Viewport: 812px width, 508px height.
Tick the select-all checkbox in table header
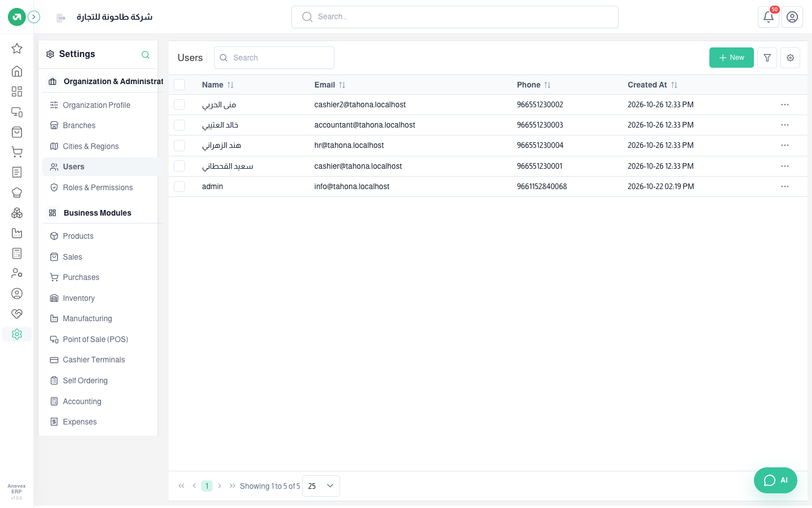pos(179,85)
